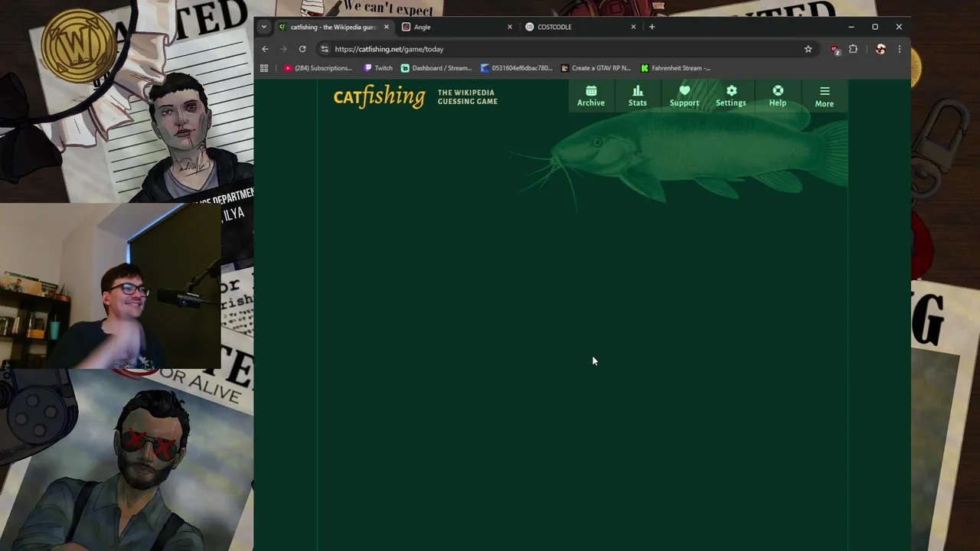
Task: View site information icon in address bar
Action: tap(325, 49)
